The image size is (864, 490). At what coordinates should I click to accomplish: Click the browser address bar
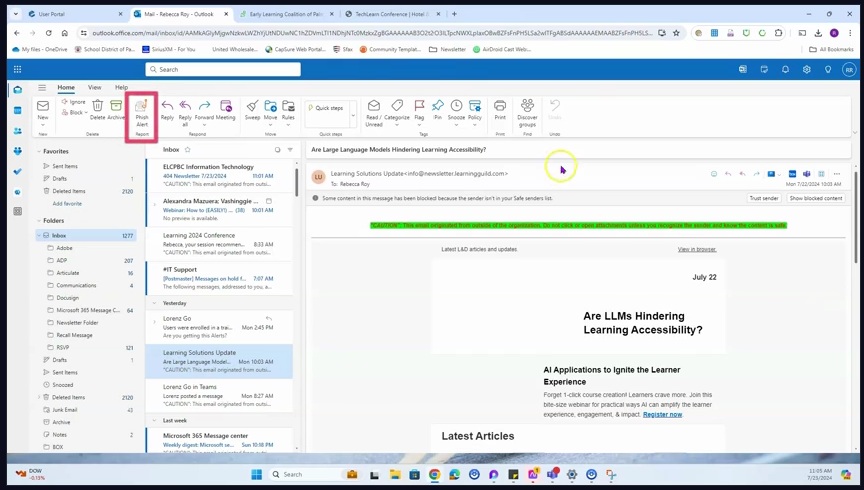371,33
